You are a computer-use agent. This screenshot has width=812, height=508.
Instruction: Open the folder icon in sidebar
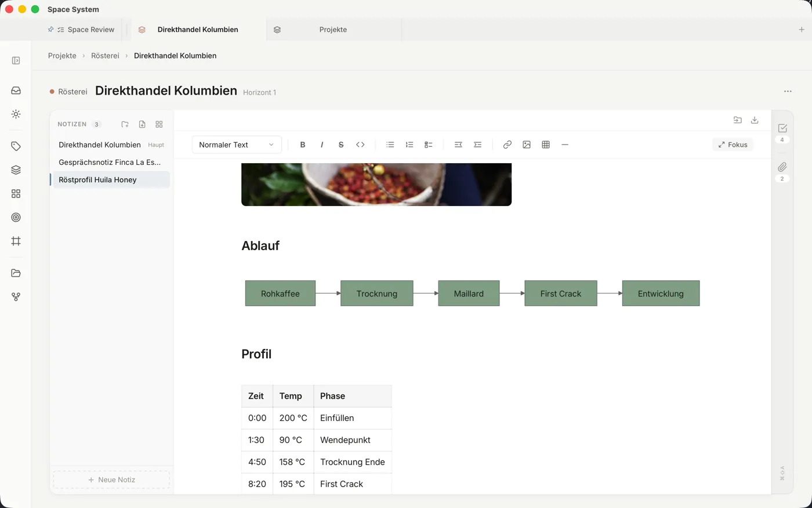click(x=16, y=273)
